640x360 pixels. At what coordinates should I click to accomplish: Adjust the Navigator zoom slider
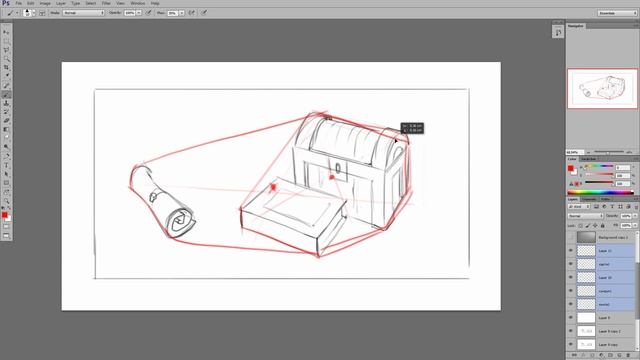click(608, 152)
